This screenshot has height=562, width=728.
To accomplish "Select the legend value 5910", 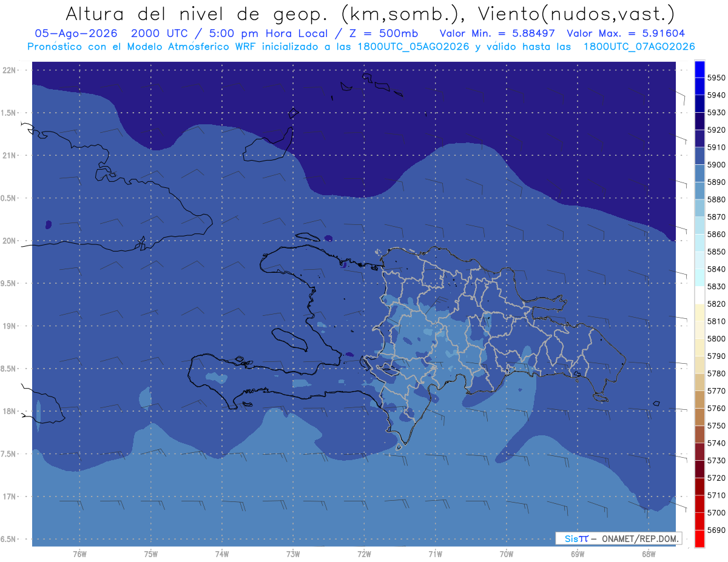I will click(x=716, y=147).
